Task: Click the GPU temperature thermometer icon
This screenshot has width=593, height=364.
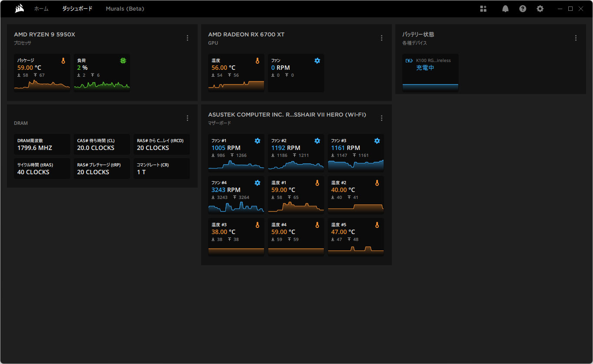Action: 257,61
